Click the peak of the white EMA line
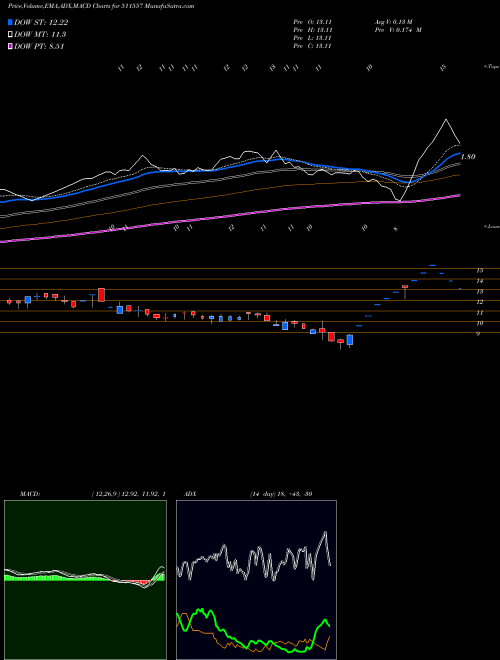This screenshot has height=660, width=500. 446,120
